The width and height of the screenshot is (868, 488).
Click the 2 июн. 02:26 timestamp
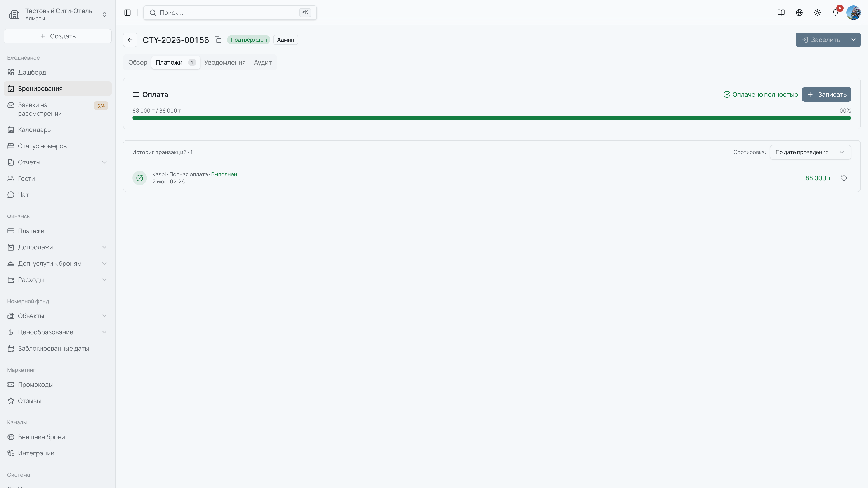tap(168, 181)
